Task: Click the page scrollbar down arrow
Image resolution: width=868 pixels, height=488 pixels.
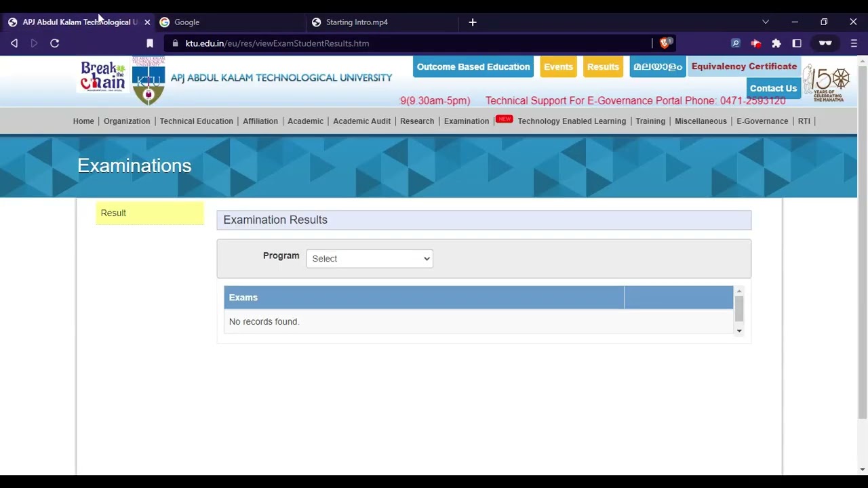Action: pos(863,469)
